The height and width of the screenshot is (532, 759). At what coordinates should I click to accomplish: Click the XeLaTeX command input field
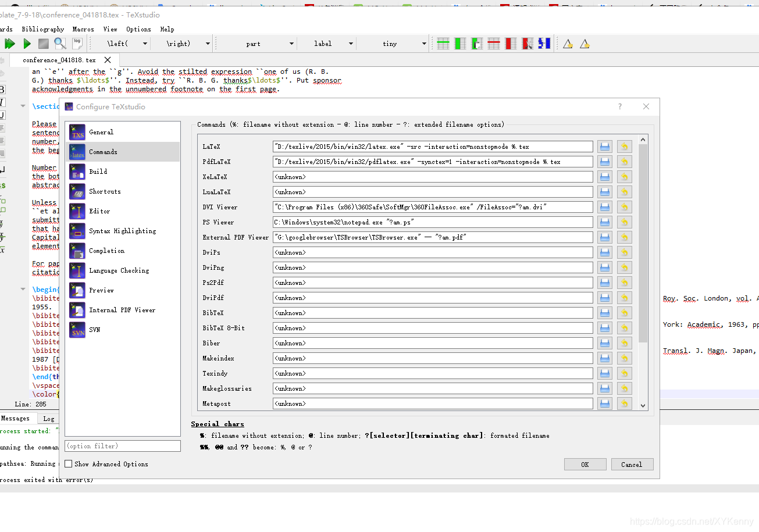coord(433,177)
